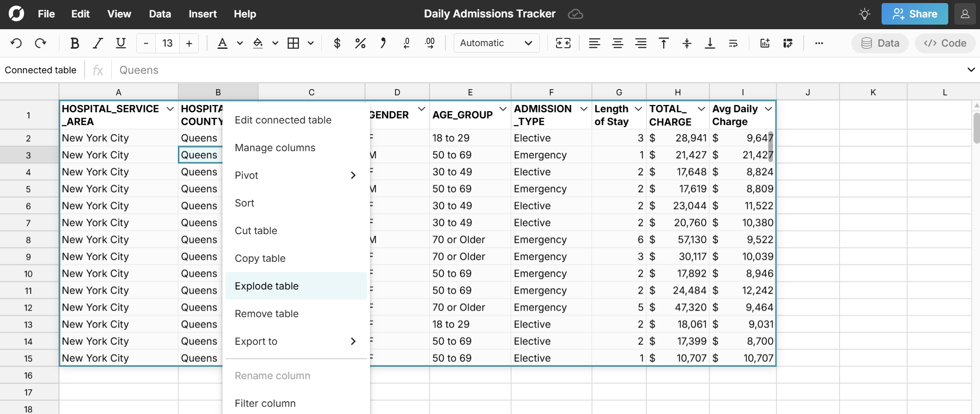Expand the Pivot submenu

click(x=296, y=175)
